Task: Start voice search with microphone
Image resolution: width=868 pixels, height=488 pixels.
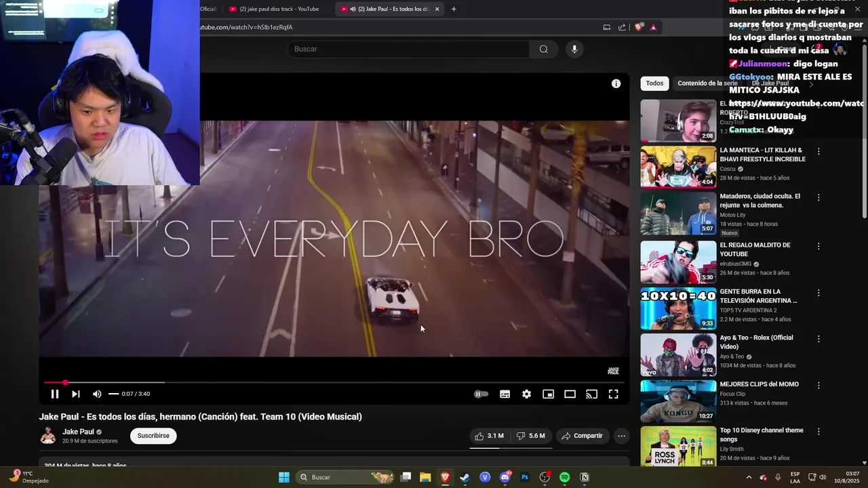Action: coord(574,49)
